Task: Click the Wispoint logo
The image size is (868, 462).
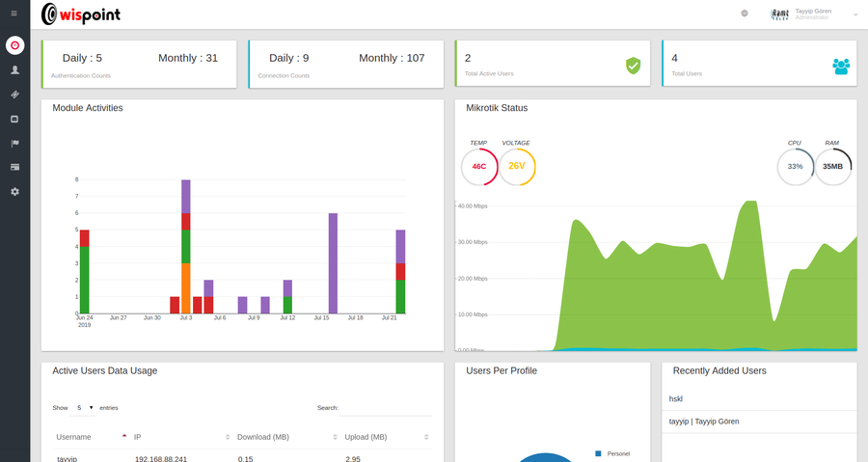Action: (x=81, y=14)
